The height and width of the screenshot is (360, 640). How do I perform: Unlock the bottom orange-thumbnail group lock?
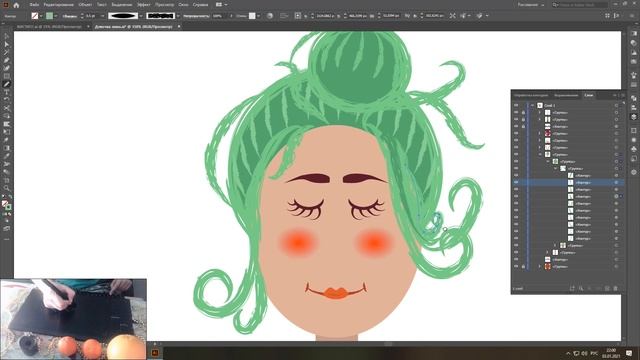pos(523,267)
